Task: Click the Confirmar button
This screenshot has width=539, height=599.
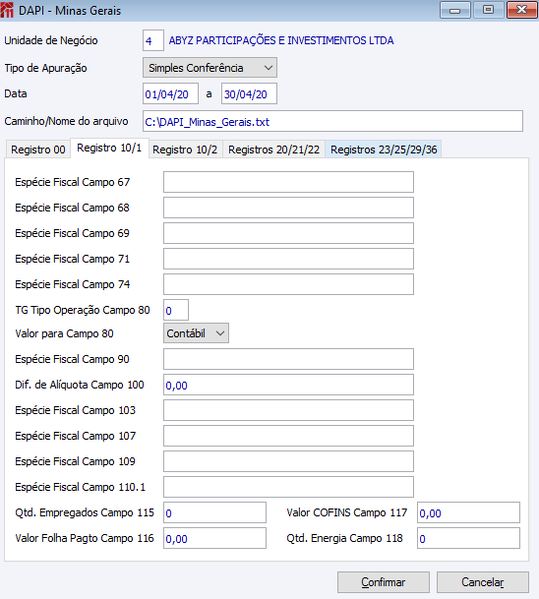Action: (x=383, y=582)
